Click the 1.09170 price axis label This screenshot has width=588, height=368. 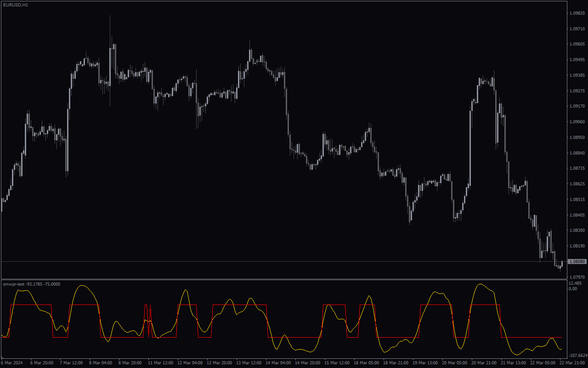[577, 106]
